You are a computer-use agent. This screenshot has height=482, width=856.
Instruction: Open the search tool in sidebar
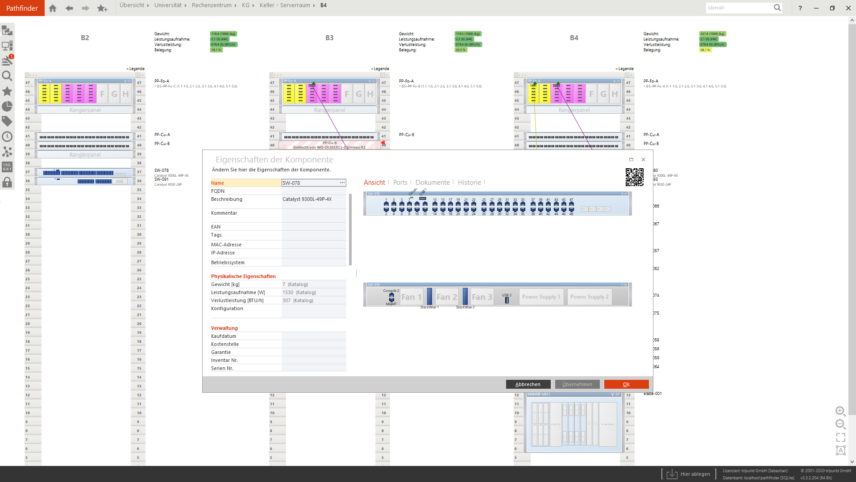7,76
